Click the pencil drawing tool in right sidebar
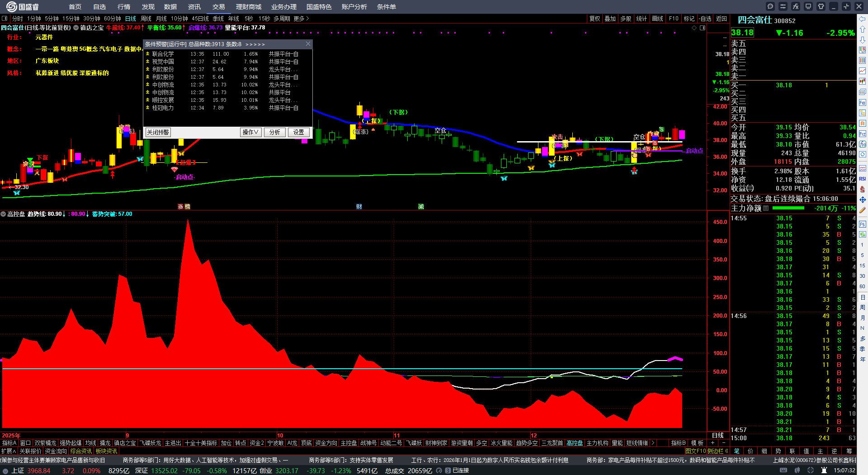The width and height of the screenshot is (868, 475). pyautogui.click(x=863, y=210)
